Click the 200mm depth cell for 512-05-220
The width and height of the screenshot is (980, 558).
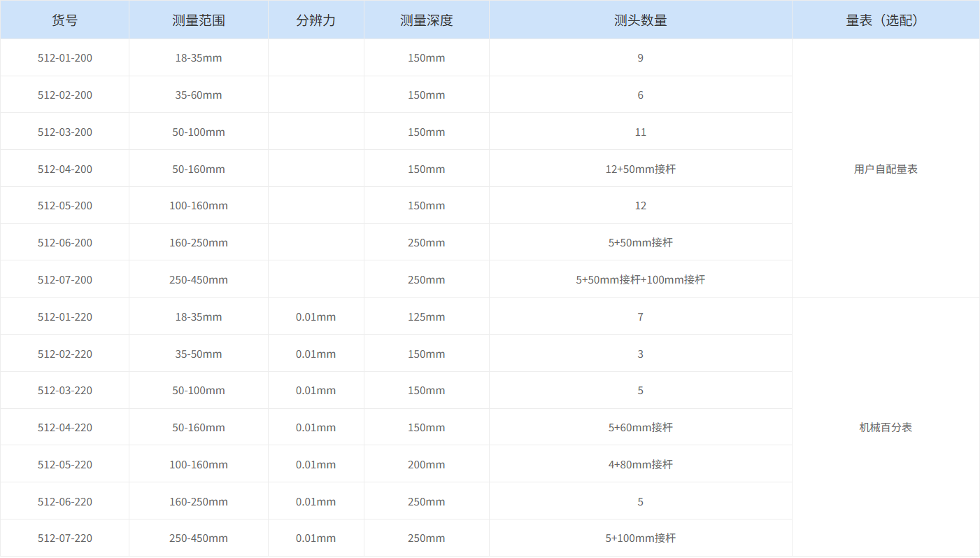426,463
